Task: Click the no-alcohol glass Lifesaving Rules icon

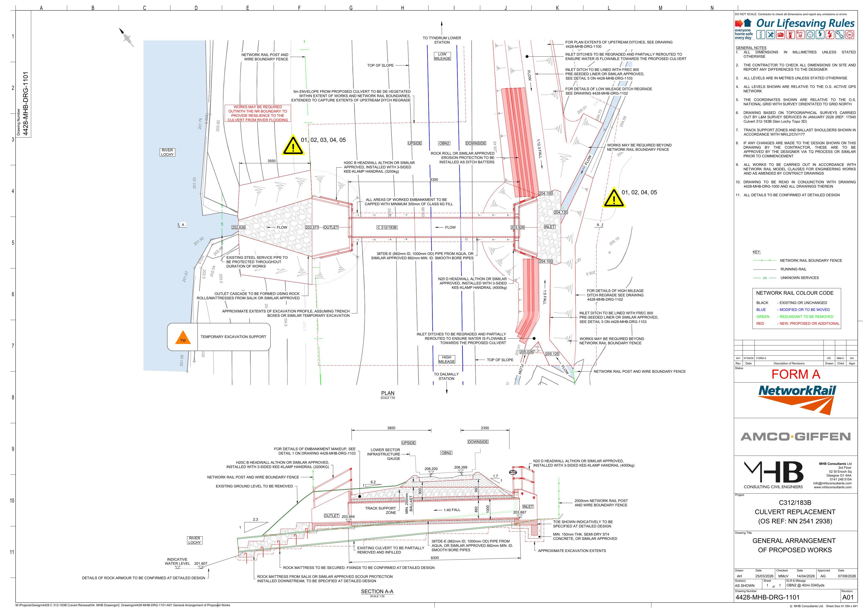Action: (790, 35)
